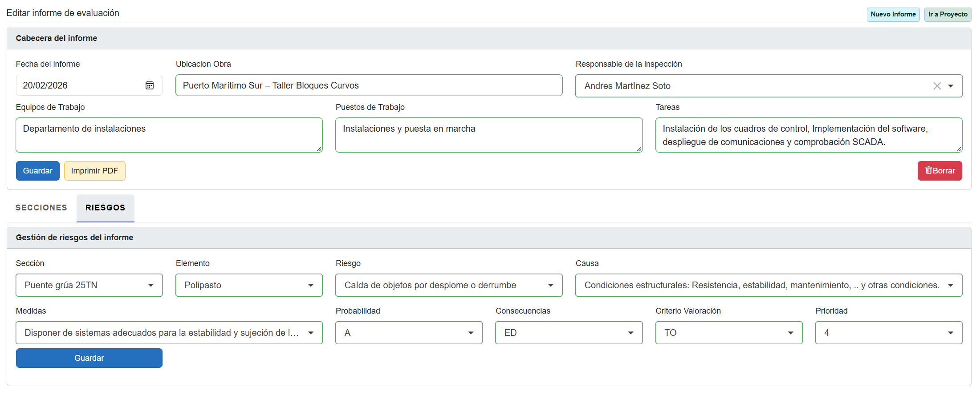
Task: Expand the Responsable de la inspección dropdown arrow
Action: pyautogui.click(x=951, y=86)
